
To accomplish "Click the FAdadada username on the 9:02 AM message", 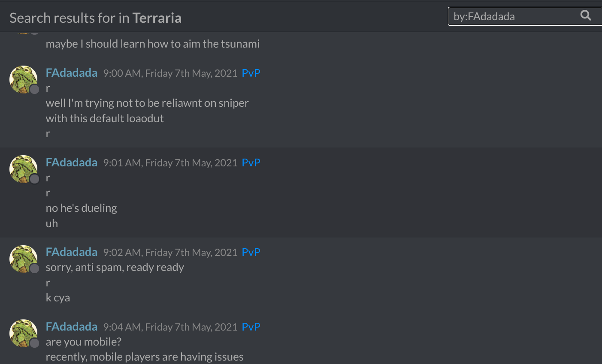I will tap(72, 252).
